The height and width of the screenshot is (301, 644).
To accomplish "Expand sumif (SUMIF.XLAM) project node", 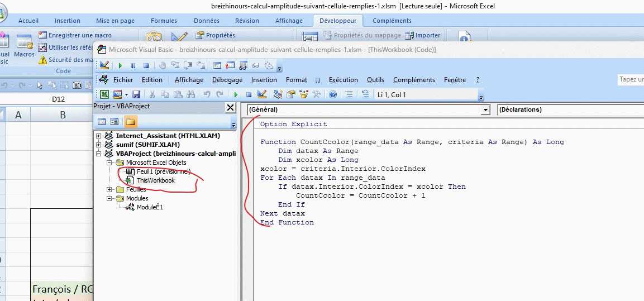I will (98, 145).
